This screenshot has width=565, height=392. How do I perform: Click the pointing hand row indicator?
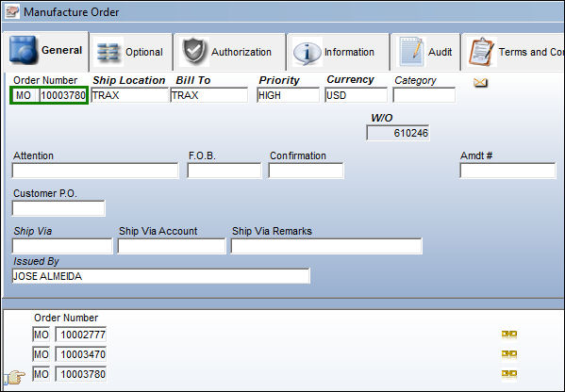15,377
